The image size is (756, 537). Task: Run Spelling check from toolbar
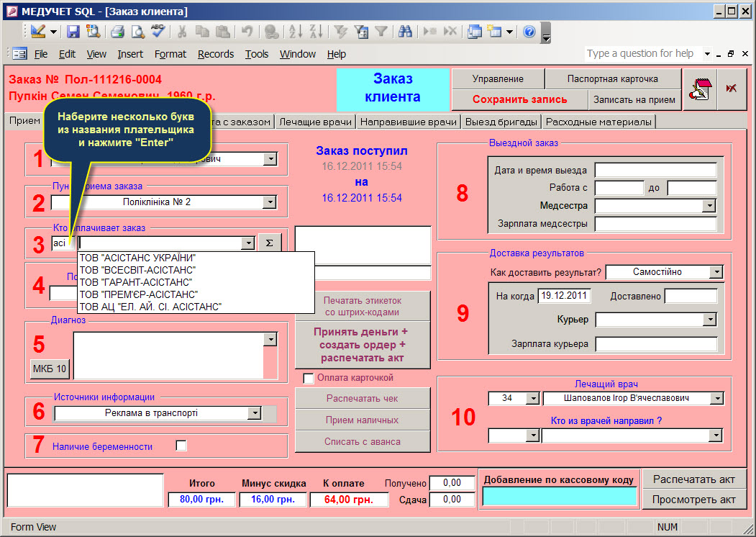[x=158, y=32]
